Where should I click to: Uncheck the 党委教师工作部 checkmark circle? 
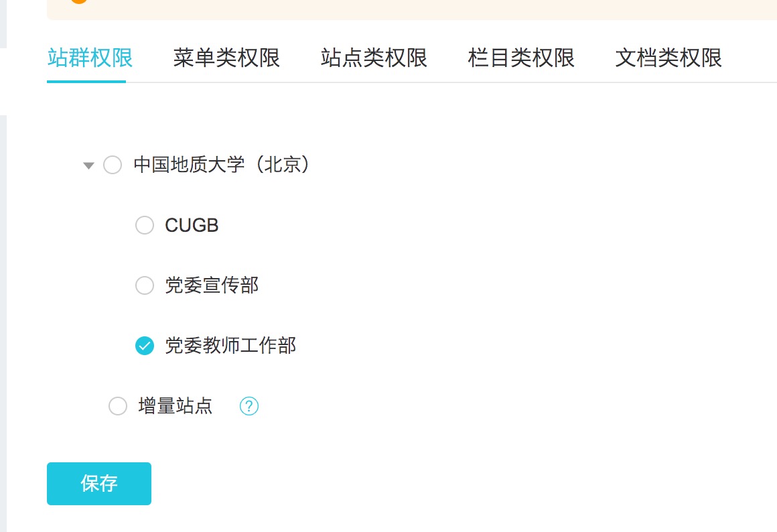click(145, 346)
